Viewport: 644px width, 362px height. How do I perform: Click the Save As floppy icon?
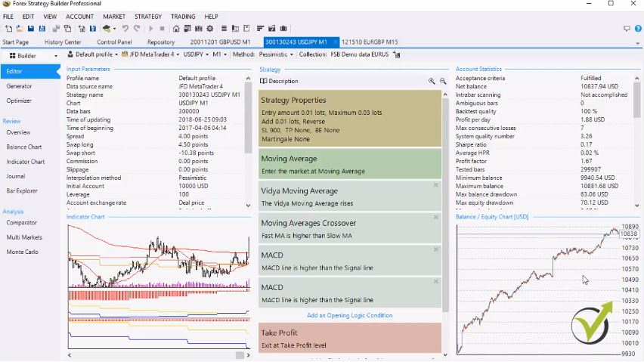tap(42, 29)
